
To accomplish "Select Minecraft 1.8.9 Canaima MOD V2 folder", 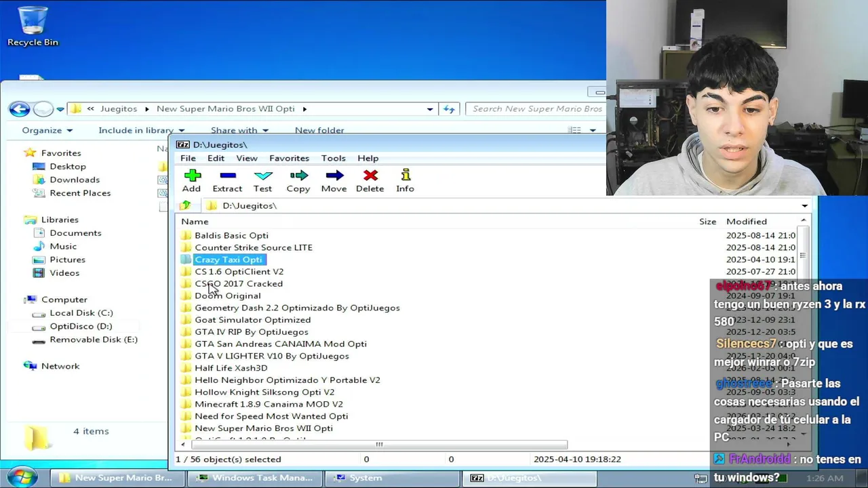I will (x=269, y=404).
